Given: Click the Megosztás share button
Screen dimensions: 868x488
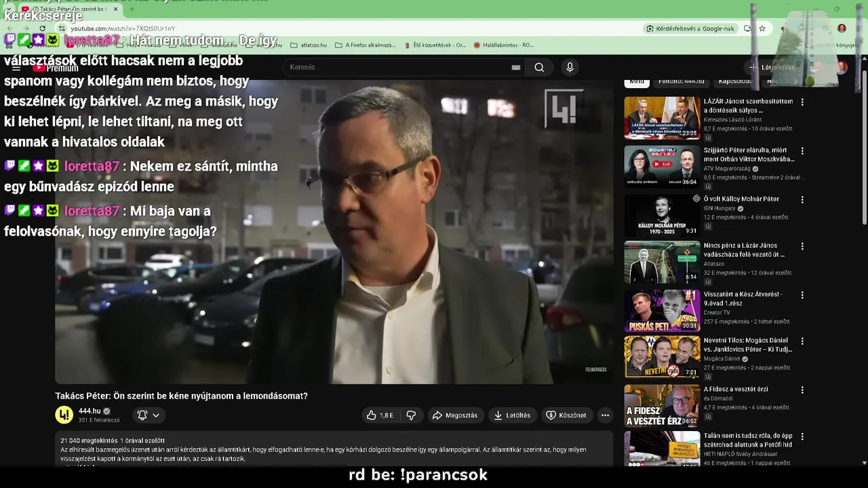Looking at the screenshot, I should tap(455, 415).
